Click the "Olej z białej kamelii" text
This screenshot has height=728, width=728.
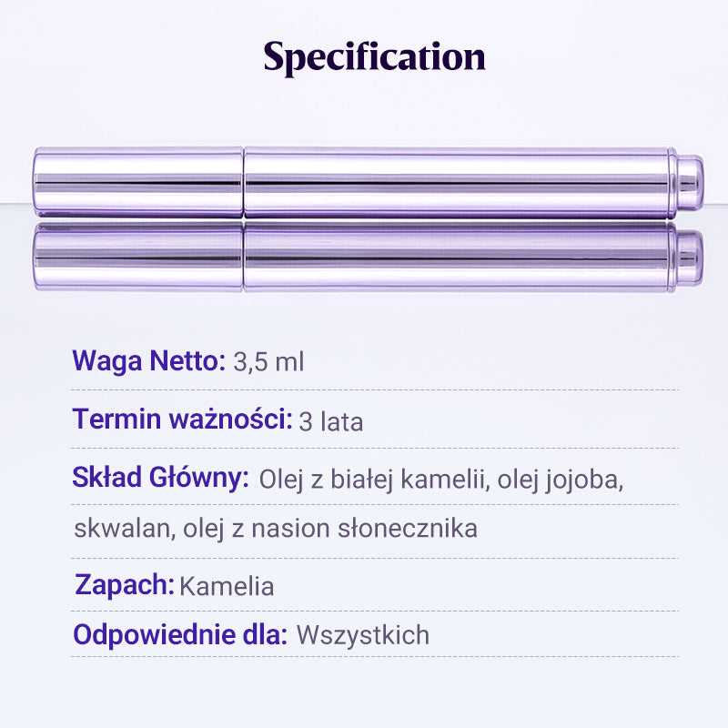click(372, 480)
